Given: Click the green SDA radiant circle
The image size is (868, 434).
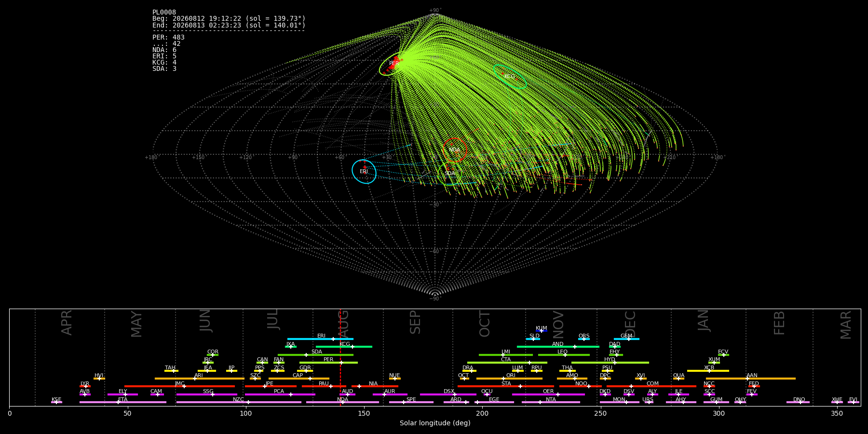Looking at the screenshot, I should pyautogui.click(x=450, y=174).
